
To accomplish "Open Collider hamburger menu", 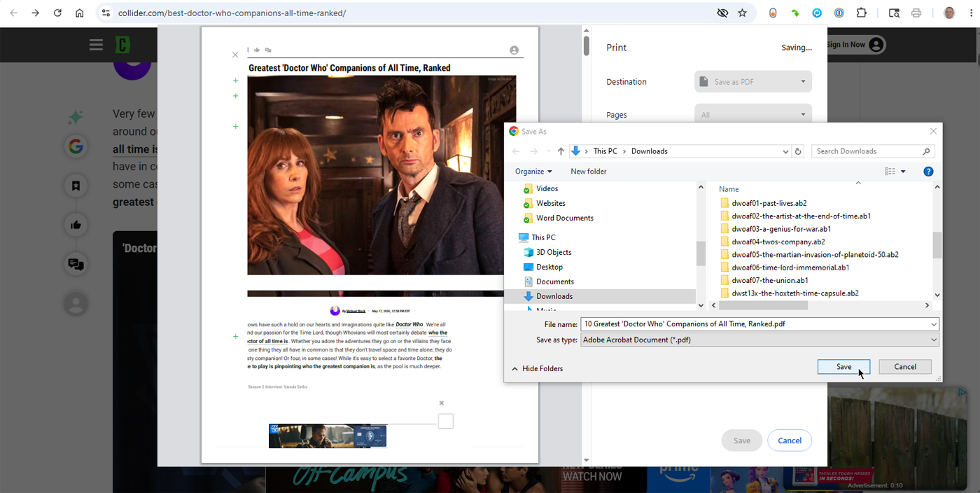I will point(96,45).
